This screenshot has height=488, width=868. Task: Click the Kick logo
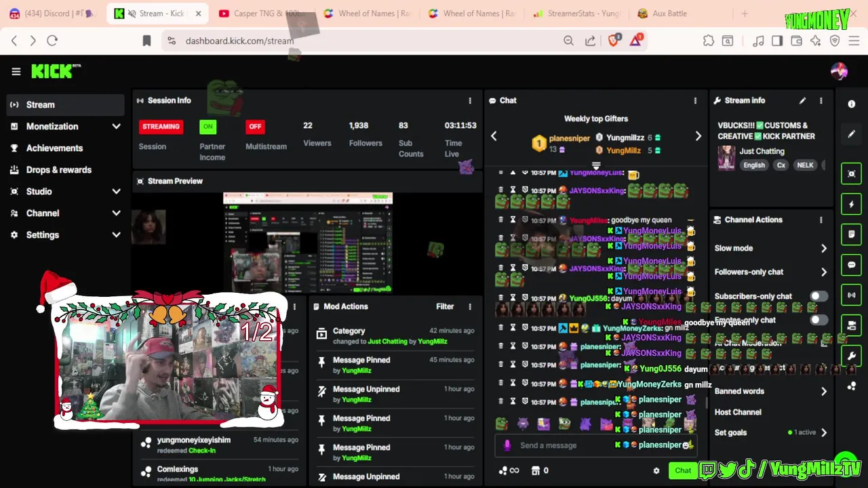click(56, 71)
